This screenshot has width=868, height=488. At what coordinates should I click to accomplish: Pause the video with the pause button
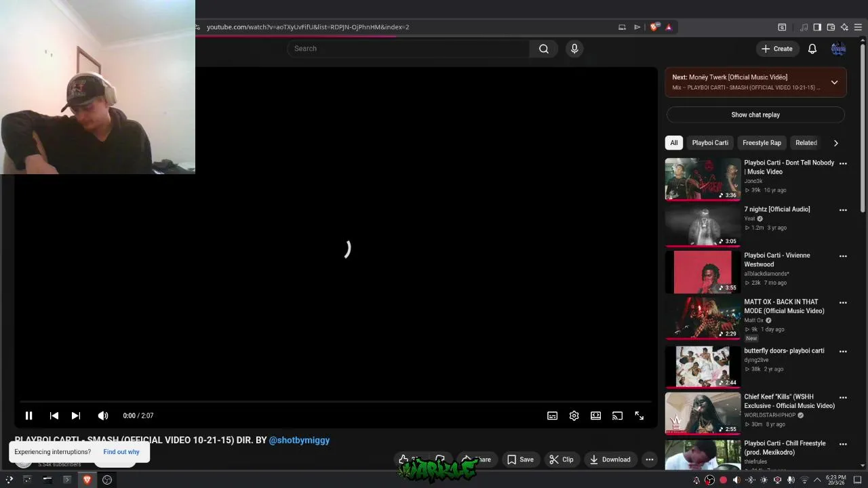[28, 415]
